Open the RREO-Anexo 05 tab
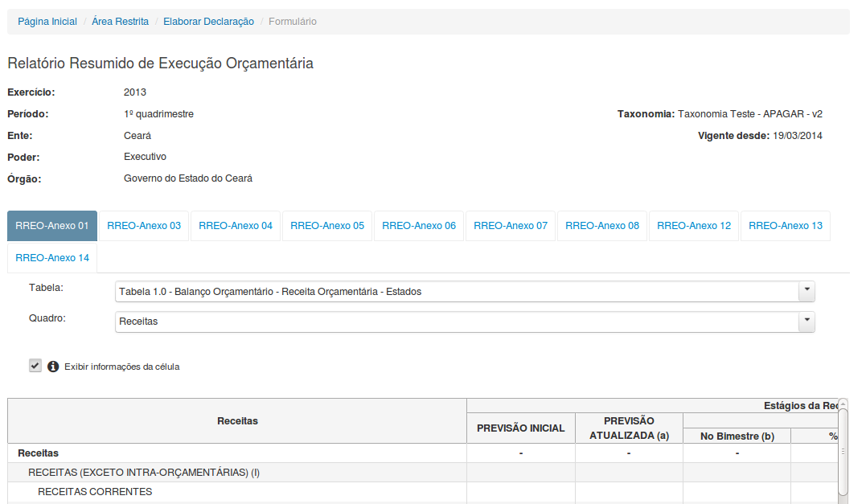The width and height of the screenshot is (866, 504). pyautogui.click(x=327, y=226)
